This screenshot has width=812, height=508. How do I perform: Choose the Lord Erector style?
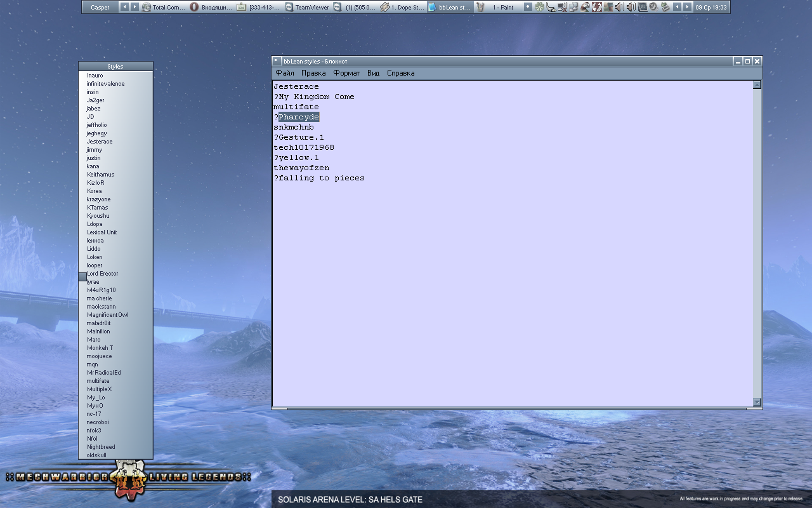(103, 274)
